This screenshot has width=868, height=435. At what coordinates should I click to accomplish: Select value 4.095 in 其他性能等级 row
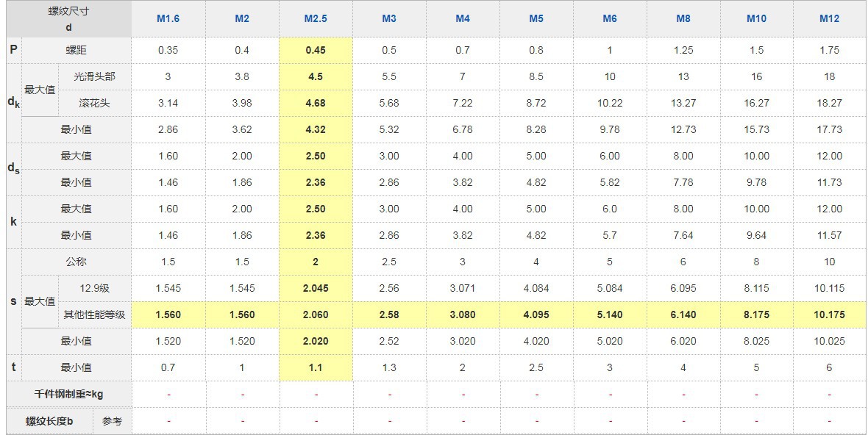[x=536, y=314]
